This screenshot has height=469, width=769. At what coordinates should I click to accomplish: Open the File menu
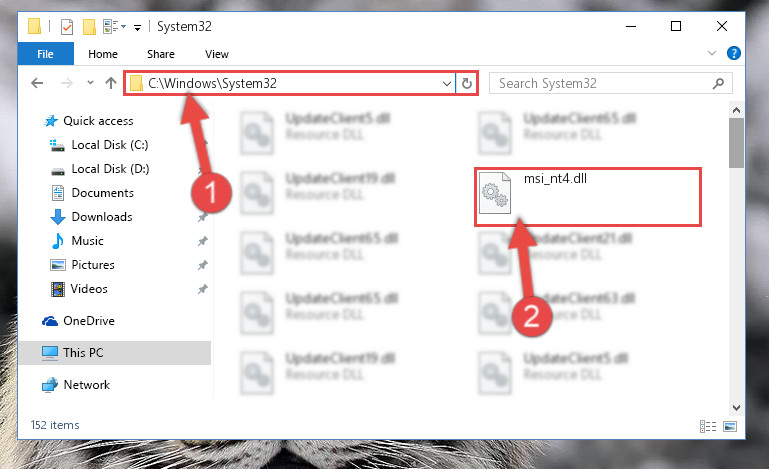click(x=46, y=54)
